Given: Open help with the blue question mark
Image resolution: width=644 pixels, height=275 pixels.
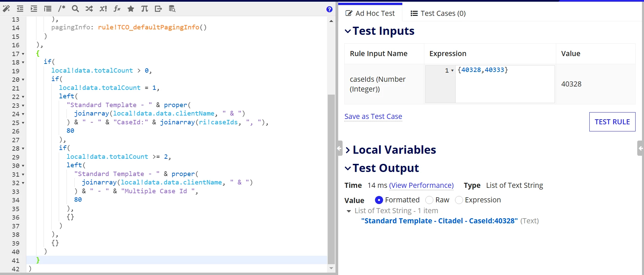Looking at the screenshot, I should (329, 9).
